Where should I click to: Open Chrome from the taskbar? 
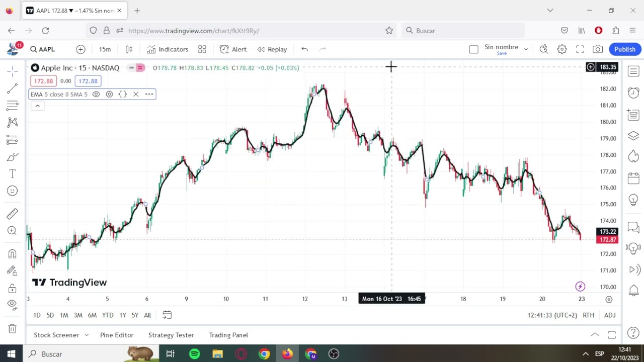264,354
